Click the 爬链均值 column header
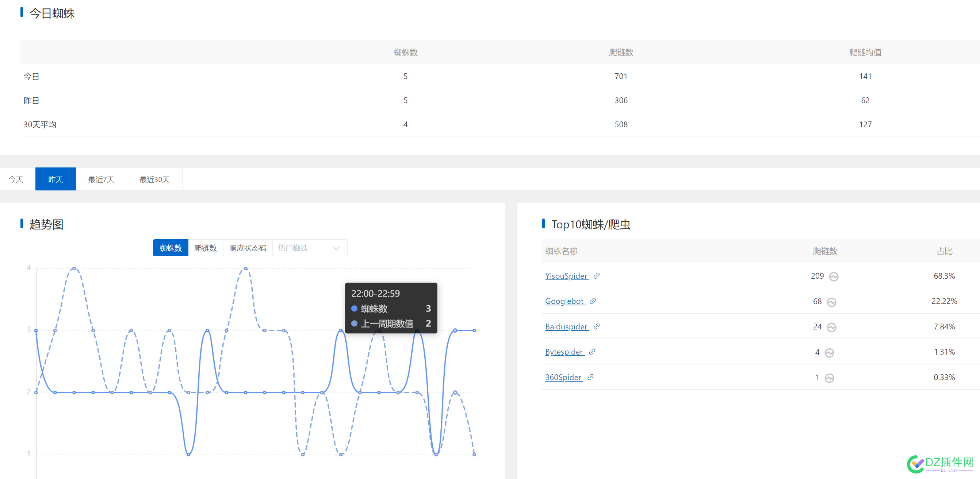 pyautogui.click(x=865, y=52)
